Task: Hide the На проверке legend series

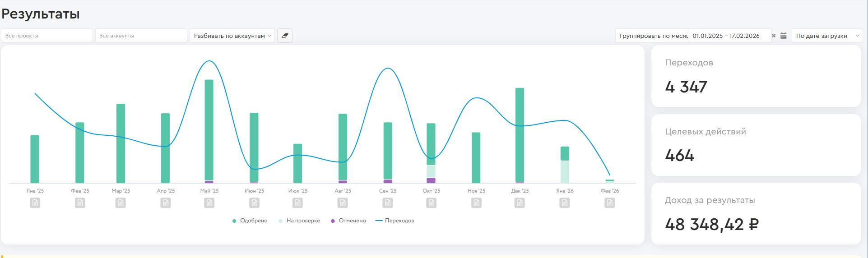Action: [x=300, y=221]
